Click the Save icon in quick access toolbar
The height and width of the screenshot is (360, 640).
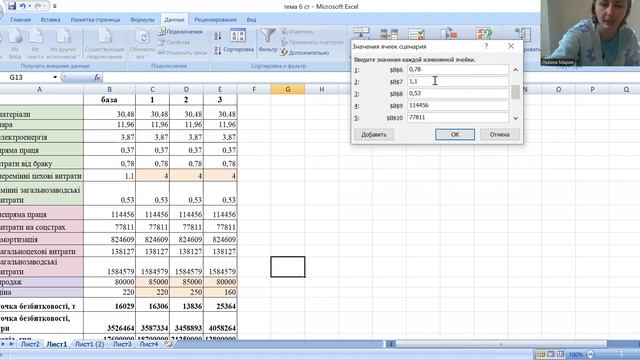point(12,6)
